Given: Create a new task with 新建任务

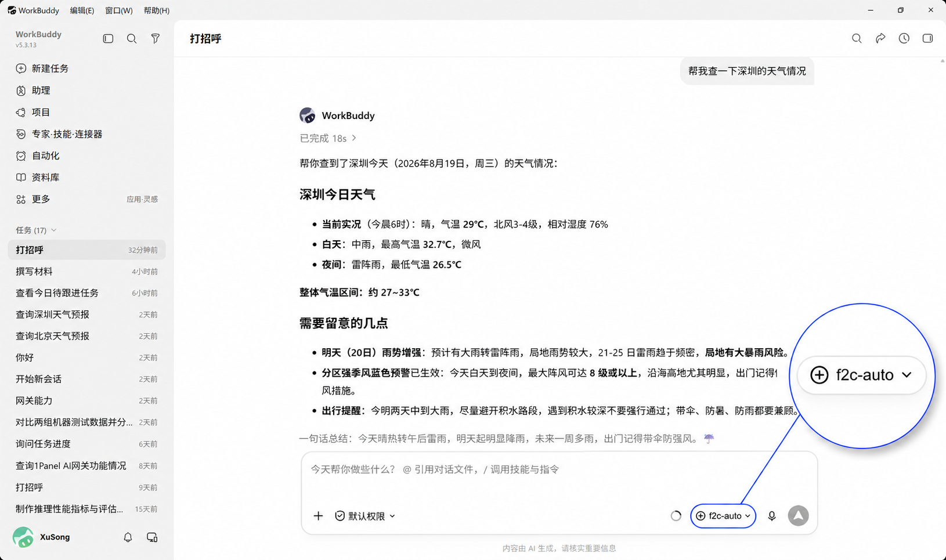Looking at the screenshot, I should coord(87,68).
